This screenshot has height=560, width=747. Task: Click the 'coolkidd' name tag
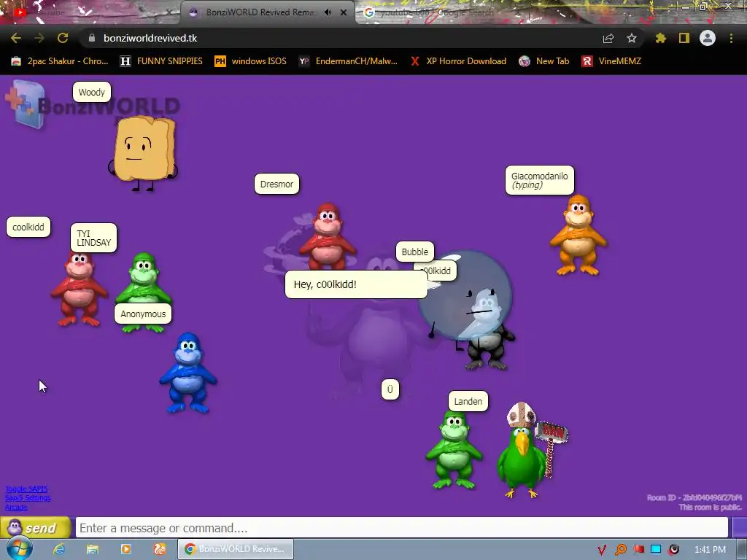click(x=28, y=227)
